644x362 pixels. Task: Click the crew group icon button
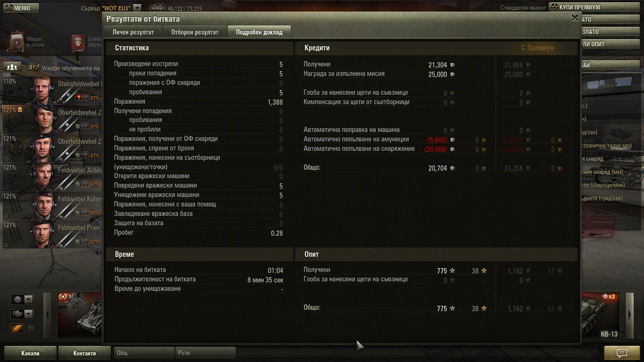(x=12, y=67)
